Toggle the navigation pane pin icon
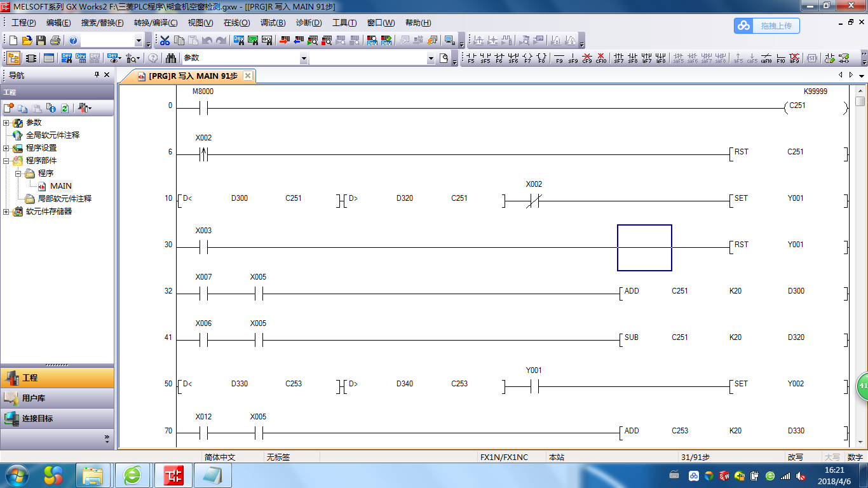 [x=97, y=75]
